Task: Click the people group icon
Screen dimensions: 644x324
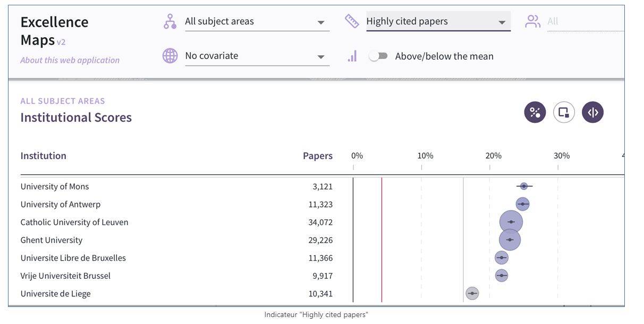Action: tap(532, 22)
